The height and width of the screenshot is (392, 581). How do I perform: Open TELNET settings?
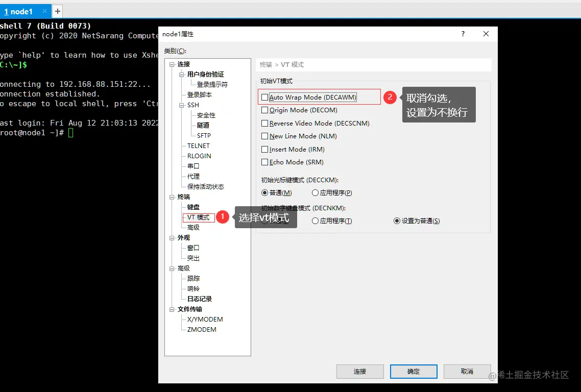[x=198, y=145]
